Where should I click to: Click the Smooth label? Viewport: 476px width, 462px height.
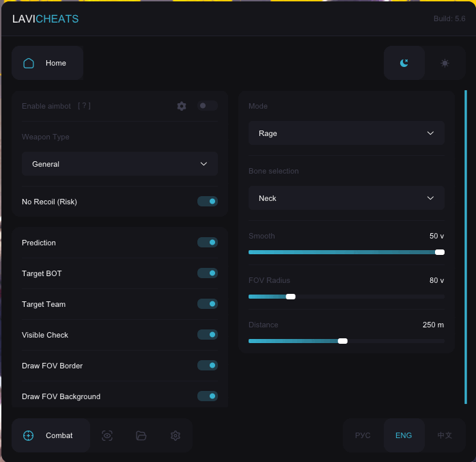tap(262, 236)
